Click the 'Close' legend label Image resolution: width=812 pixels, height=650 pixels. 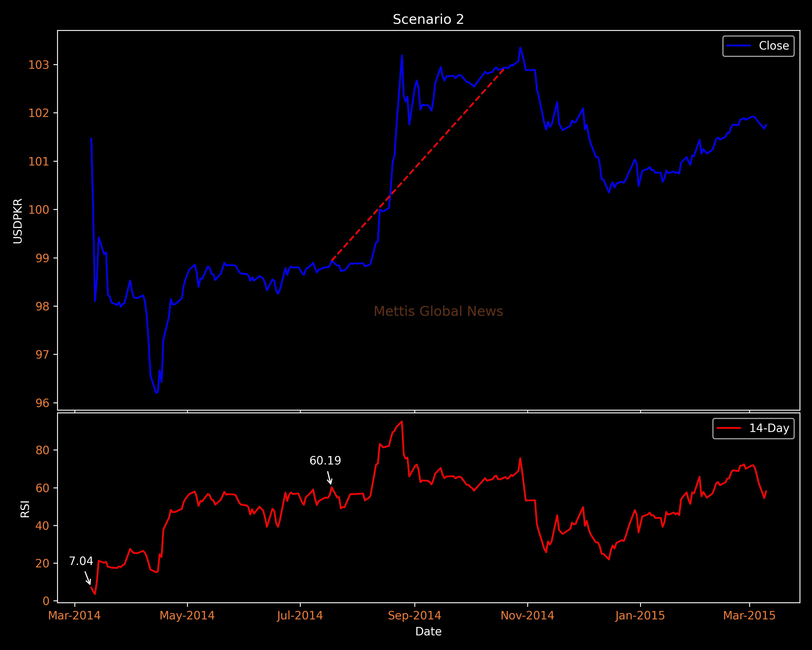pyautogui.click(x=774, y=45)
